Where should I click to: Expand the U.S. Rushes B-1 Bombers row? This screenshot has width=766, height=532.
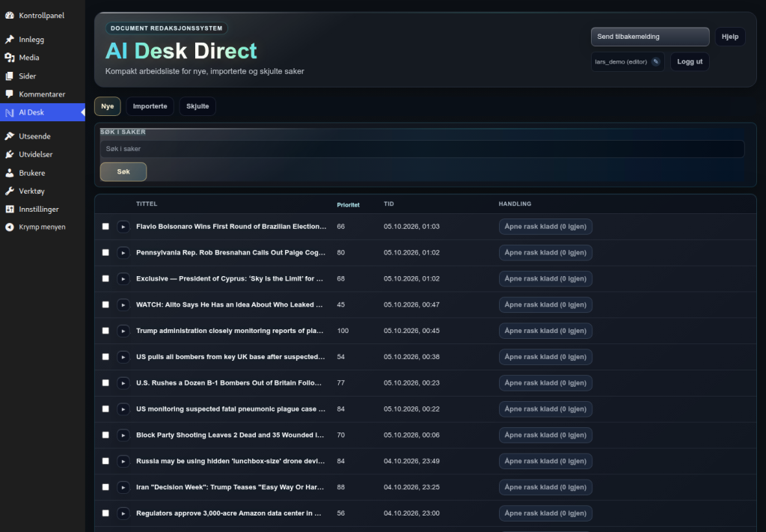(x=123, y=383)
